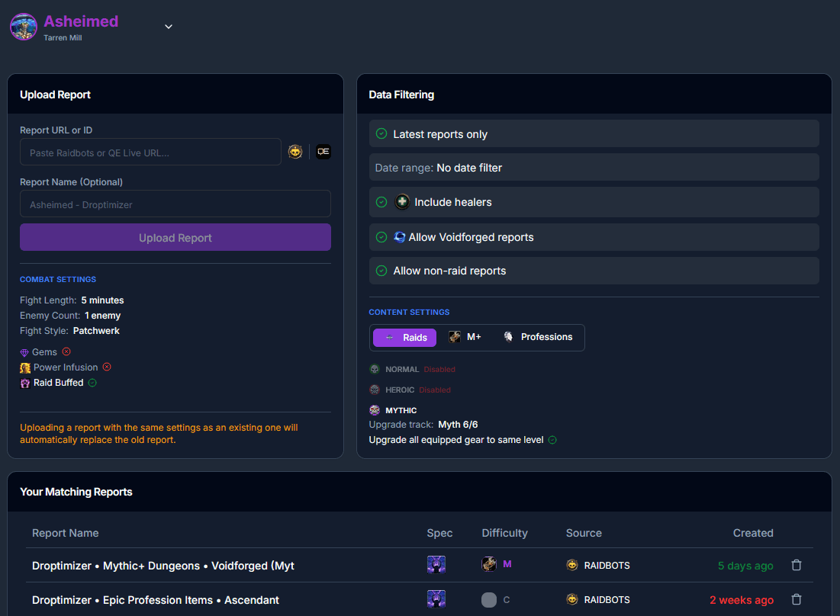
Task: Click the Gems diamond icon
Action: click(24, 353)
